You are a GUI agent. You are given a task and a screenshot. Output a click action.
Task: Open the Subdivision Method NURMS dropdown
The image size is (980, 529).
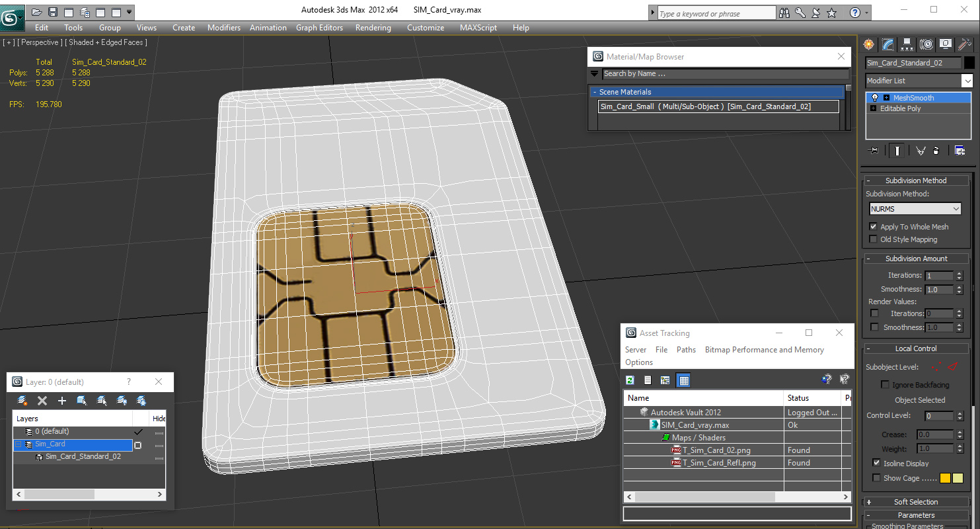pos(915,209)
